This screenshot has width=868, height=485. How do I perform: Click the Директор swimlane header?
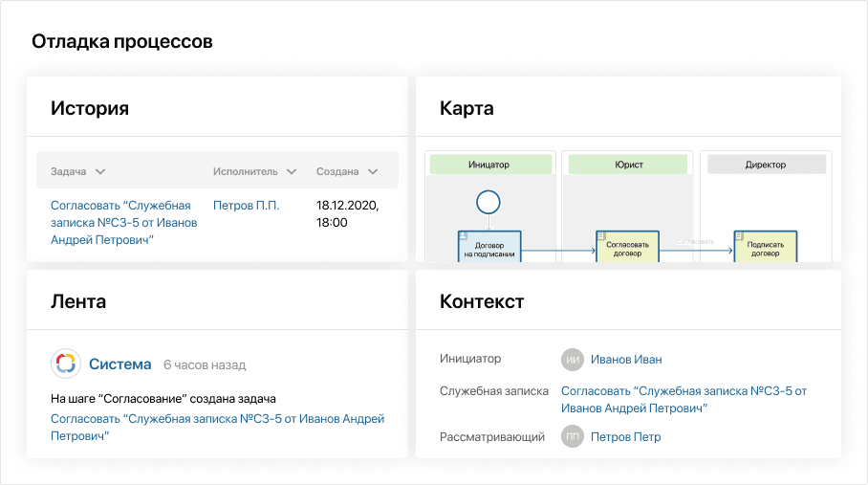766,165
